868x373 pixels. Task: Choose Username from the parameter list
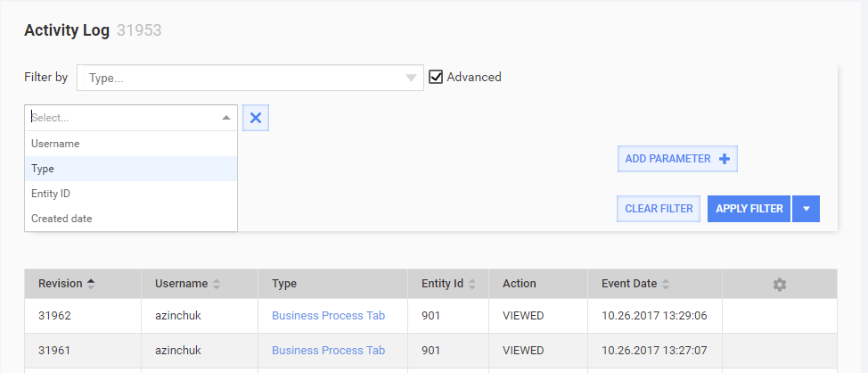click(131, 144)
